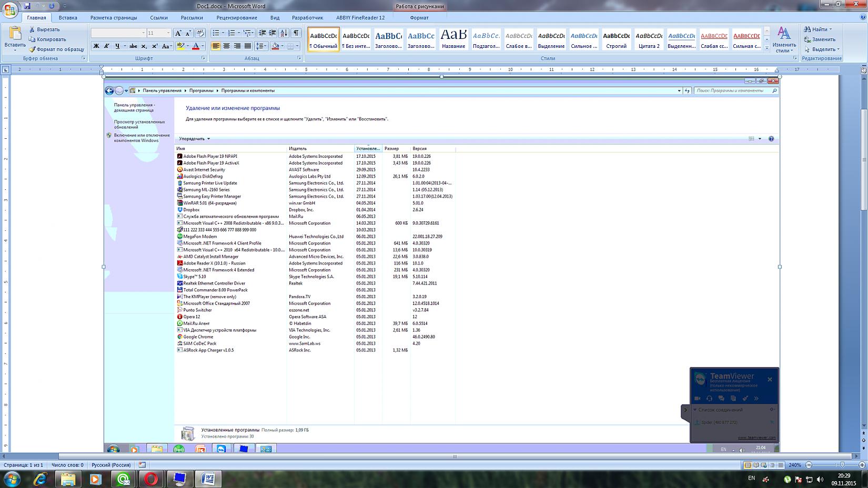Expand the font name combo box
Viewport: 868px width, 488px height.
pyautogui.click(x=143, y=33)
